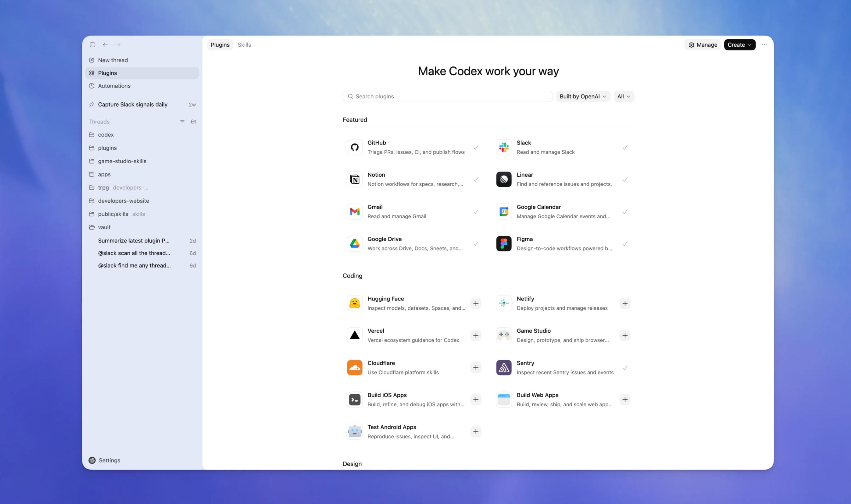
Task: Click the New thread compose icon
Action: point(91,60)
